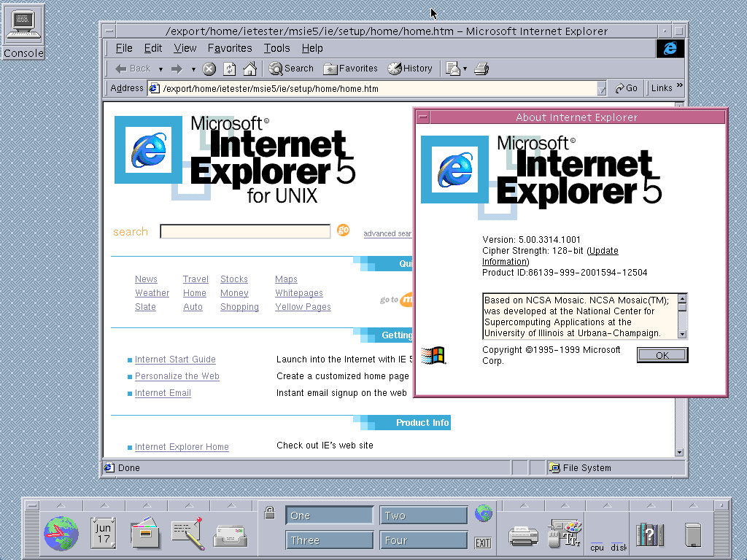Click the Refresh page icon
The image size is (747, 560).
(229, 69)
